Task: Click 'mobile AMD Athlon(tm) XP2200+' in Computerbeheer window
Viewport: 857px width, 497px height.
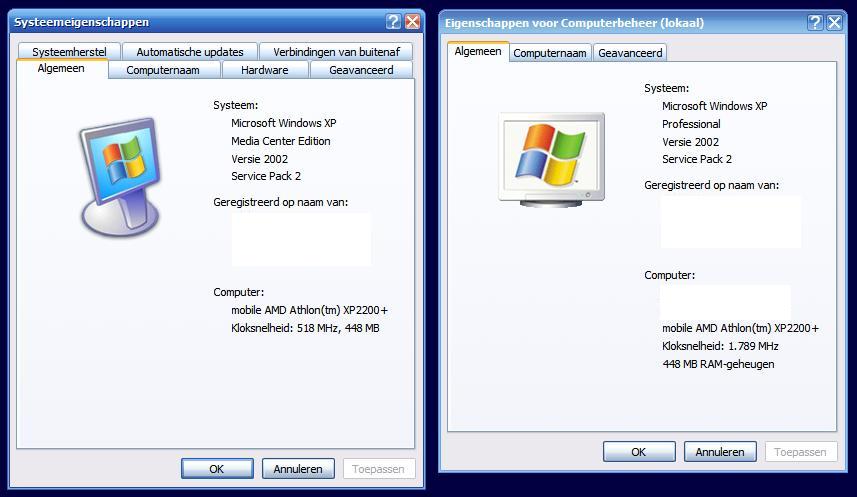Action: coord(741,328)
